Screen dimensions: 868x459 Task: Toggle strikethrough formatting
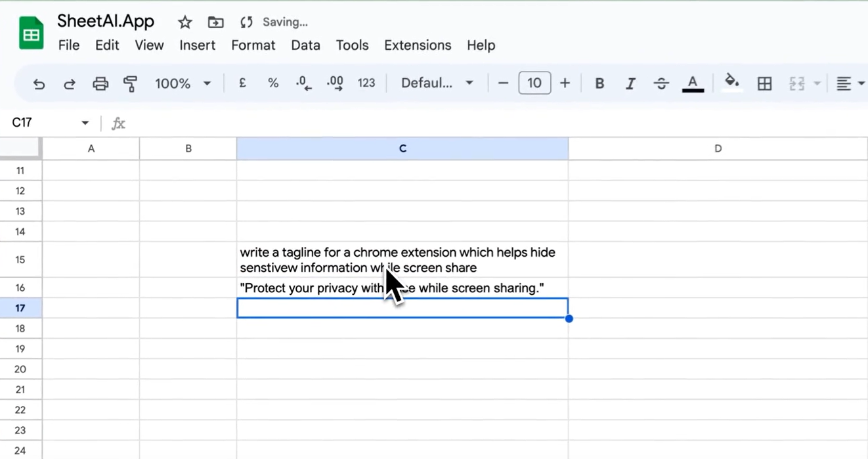(661, 83)
